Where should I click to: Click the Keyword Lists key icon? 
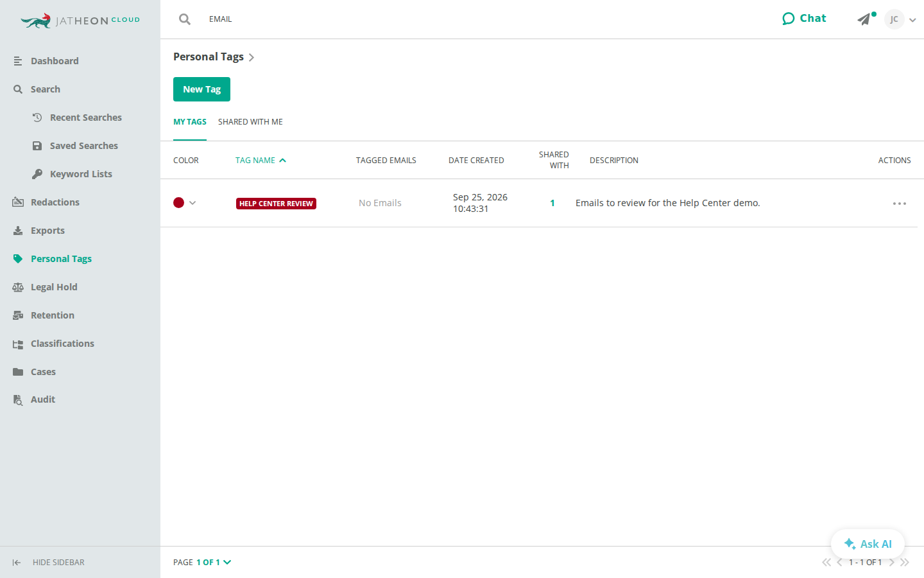click(37, 174)
